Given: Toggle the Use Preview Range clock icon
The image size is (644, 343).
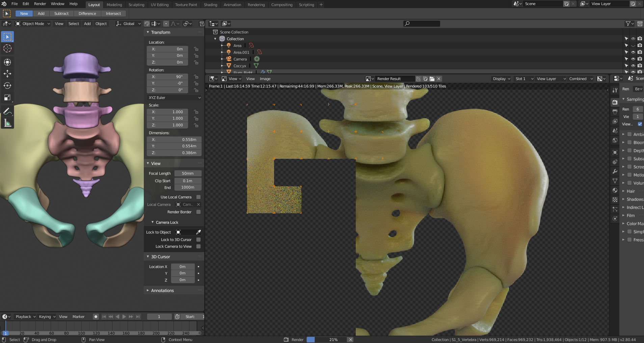Looking at the screenshot, I should click(x=177, y=317).
